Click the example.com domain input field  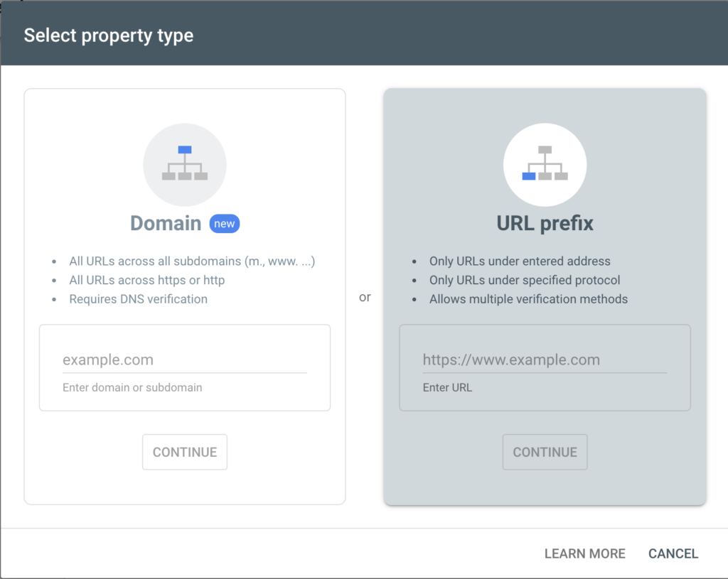(x=185, y=359)
